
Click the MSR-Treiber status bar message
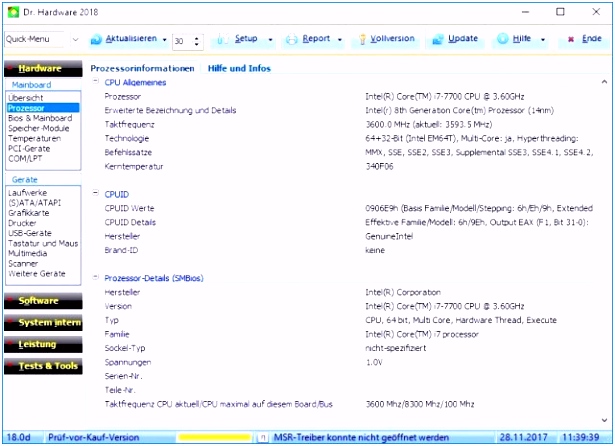coord(361,437)
